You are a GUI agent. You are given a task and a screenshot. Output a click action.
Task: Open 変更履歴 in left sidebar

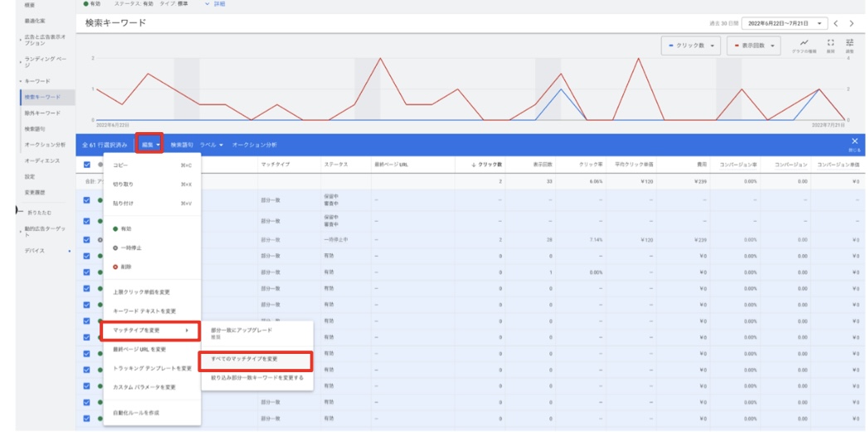34,192
